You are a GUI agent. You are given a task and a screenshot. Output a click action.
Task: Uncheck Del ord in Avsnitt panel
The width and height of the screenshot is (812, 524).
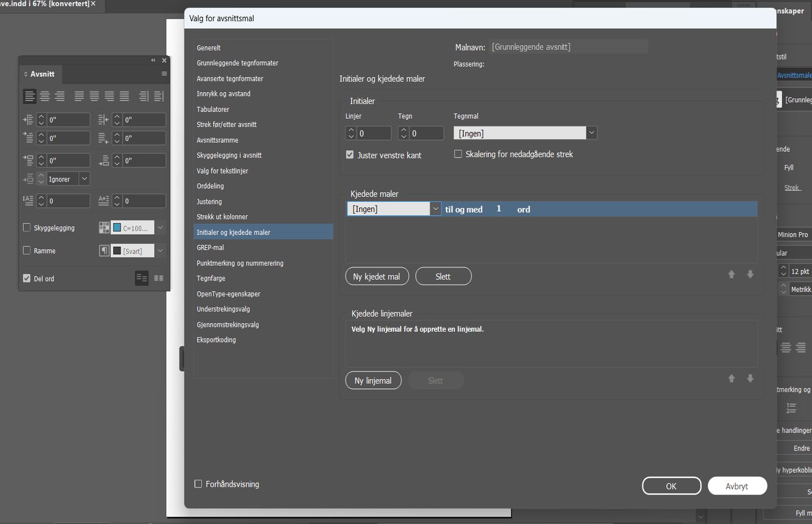click(x=26, y=278)
